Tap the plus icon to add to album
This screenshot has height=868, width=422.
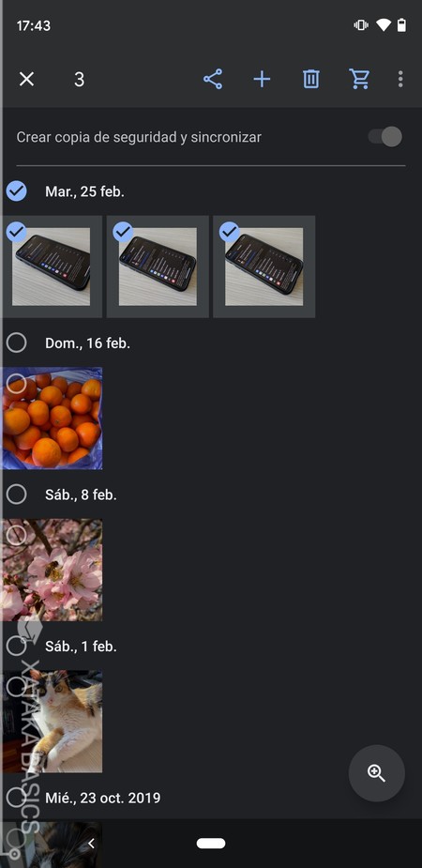pos(262,79)
